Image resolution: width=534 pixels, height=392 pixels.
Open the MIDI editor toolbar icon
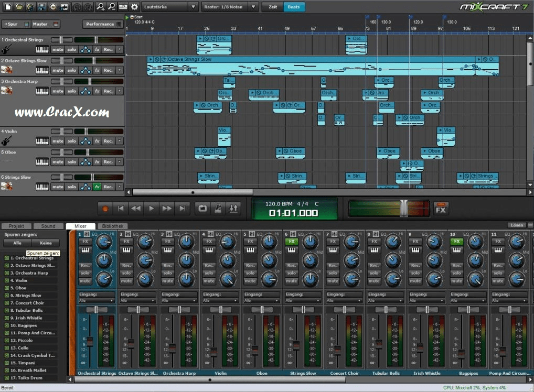pos(123,7)
